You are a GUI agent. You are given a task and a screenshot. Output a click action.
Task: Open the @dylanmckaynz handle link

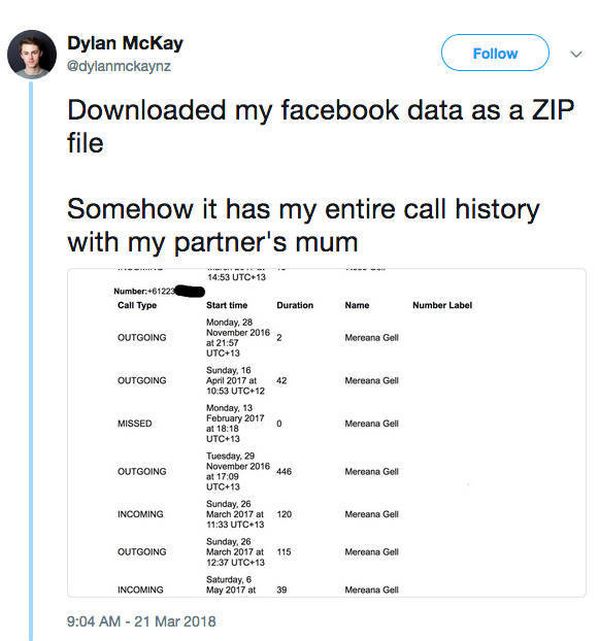pos(119,66)
